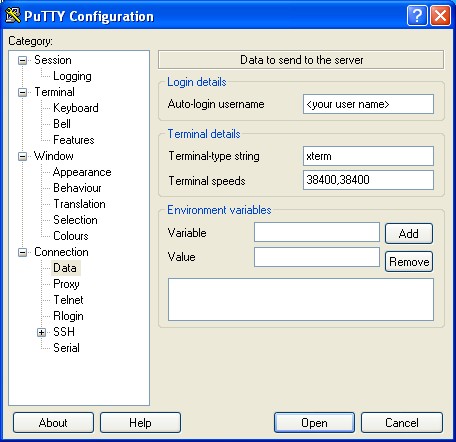Click the Auto-login username field
The image size is (456, 442).
click(368, 104)
